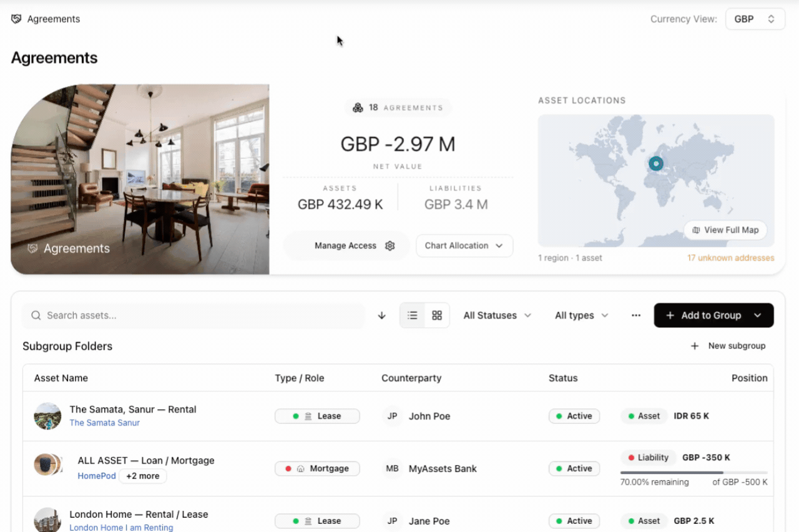Open The Samata Sanur link
Viewport: 799px width, 532px height.
coord(105,423)
